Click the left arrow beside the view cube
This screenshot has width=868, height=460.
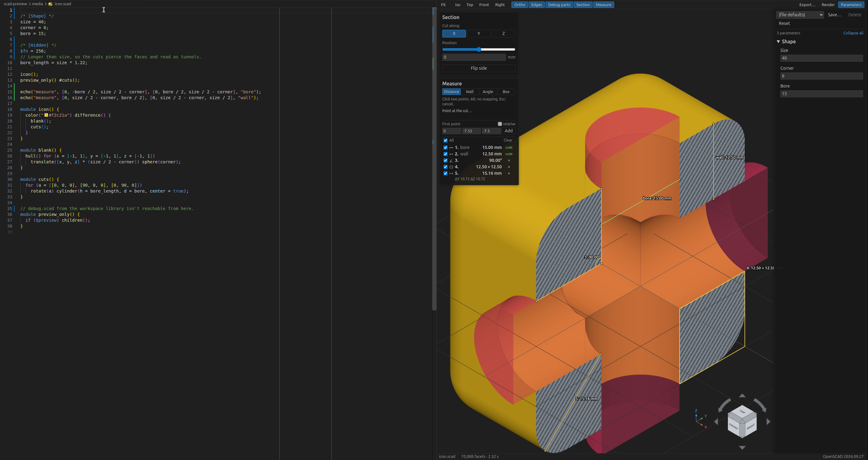[716, 422]
